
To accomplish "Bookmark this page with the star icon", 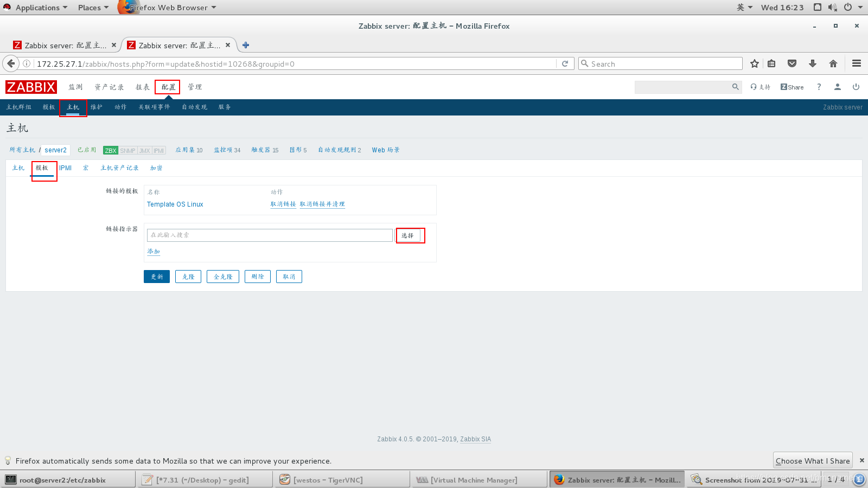I will click(x=754, y=63).
